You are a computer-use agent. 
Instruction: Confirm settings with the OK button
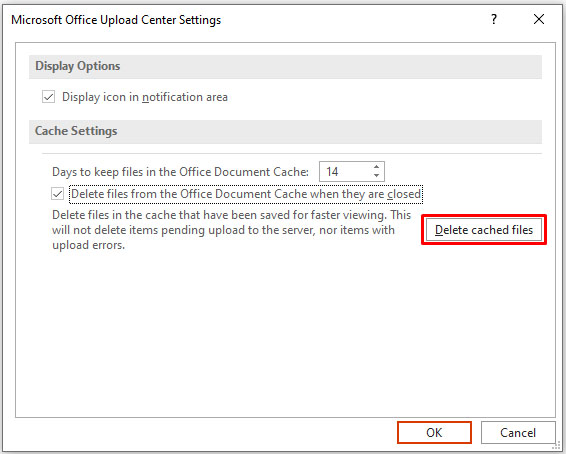coord(434,432)
